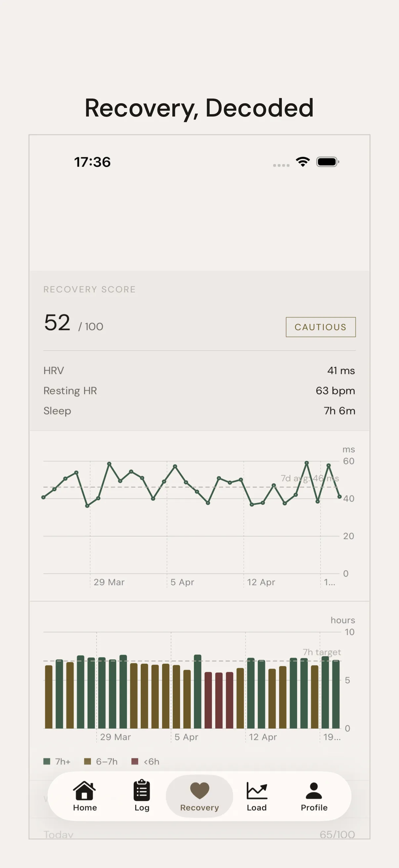Tap the 7h+ green legend swatch
399x868 pixels.
tap(47, 761)
